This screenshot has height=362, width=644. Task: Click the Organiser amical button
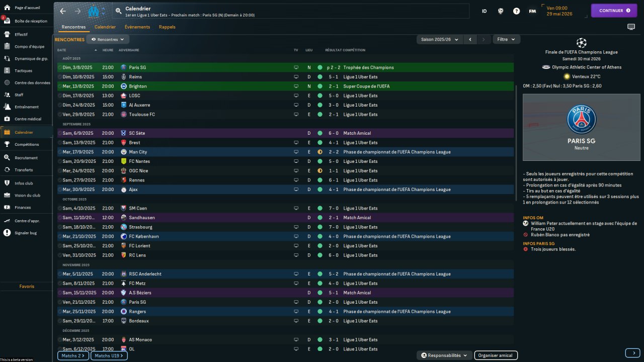(496, 355)
